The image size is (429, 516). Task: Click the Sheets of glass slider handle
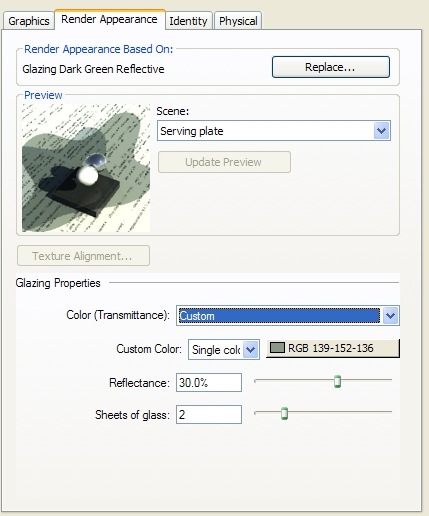pyautogui.click(x=284, y=413)
